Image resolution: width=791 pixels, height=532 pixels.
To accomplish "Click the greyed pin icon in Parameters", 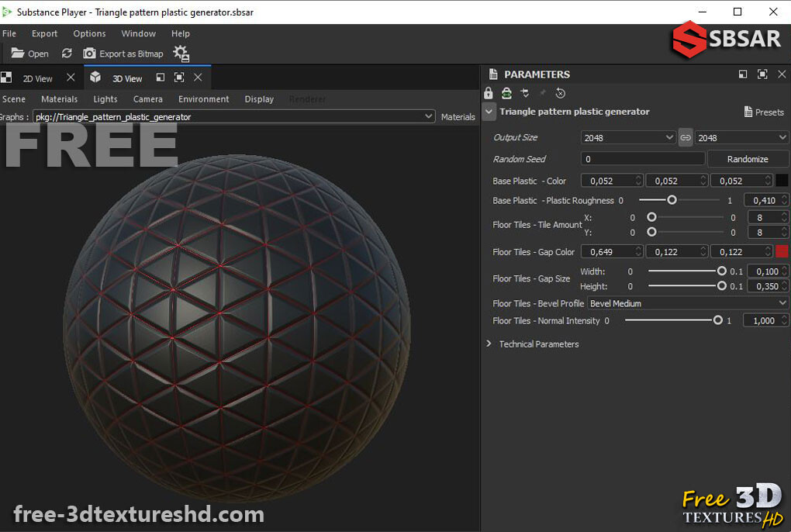I will point(543,93).
